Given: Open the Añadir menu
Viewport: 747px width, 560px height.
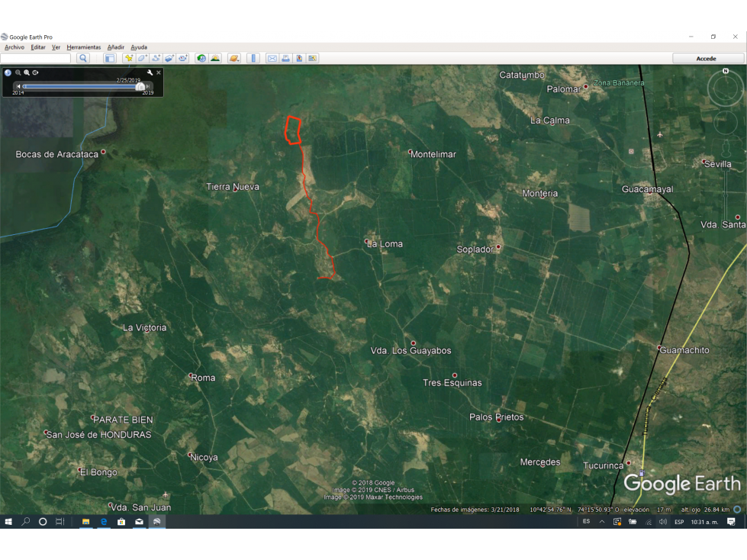Looking at the screenshot, I should (x=116, y=47).
